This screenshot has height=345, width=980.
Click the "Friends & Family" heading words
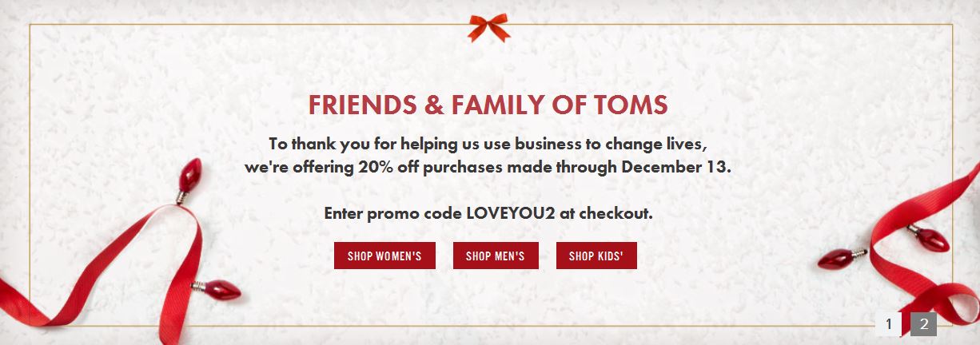(416, 105)
